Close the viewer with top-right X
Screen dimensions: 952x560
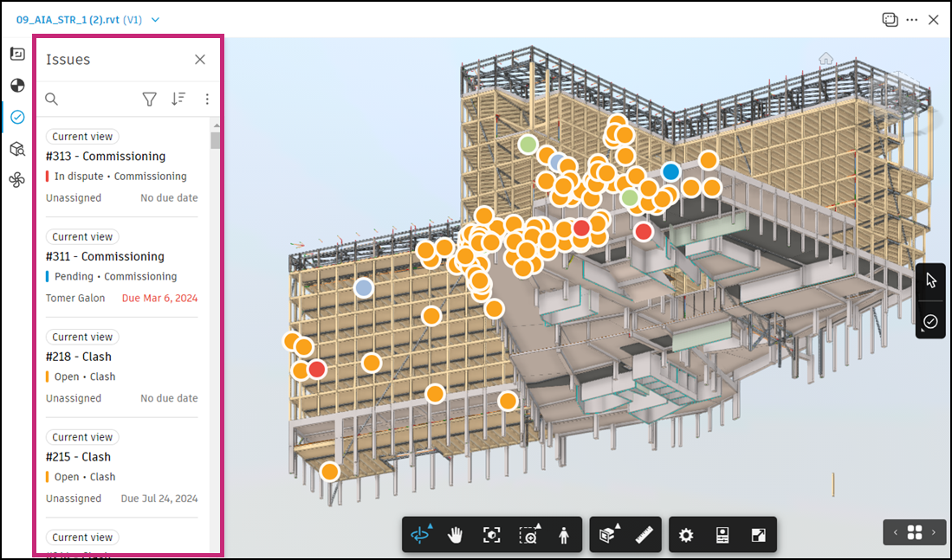934,19
